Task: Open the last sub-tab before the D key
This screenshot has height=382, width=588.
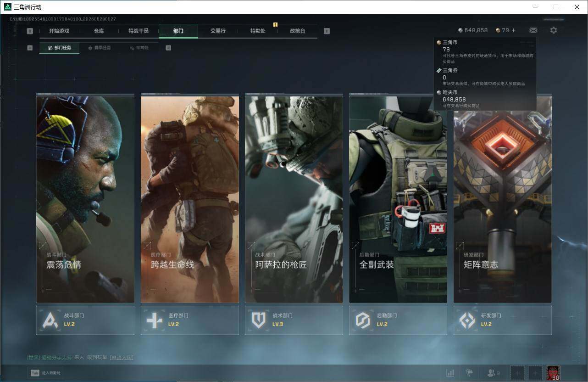Action: 139,48
